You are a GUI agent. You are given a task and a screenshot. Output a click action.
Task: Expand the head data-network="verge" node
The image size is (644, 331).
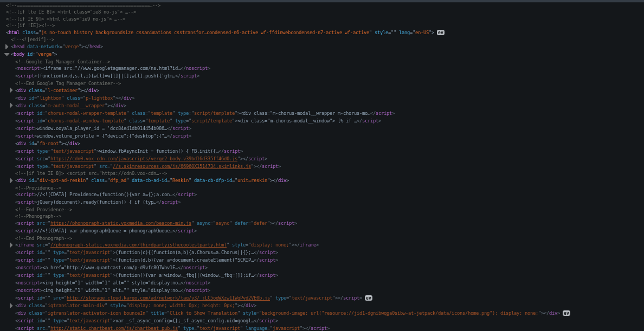(x=7, y=47)
